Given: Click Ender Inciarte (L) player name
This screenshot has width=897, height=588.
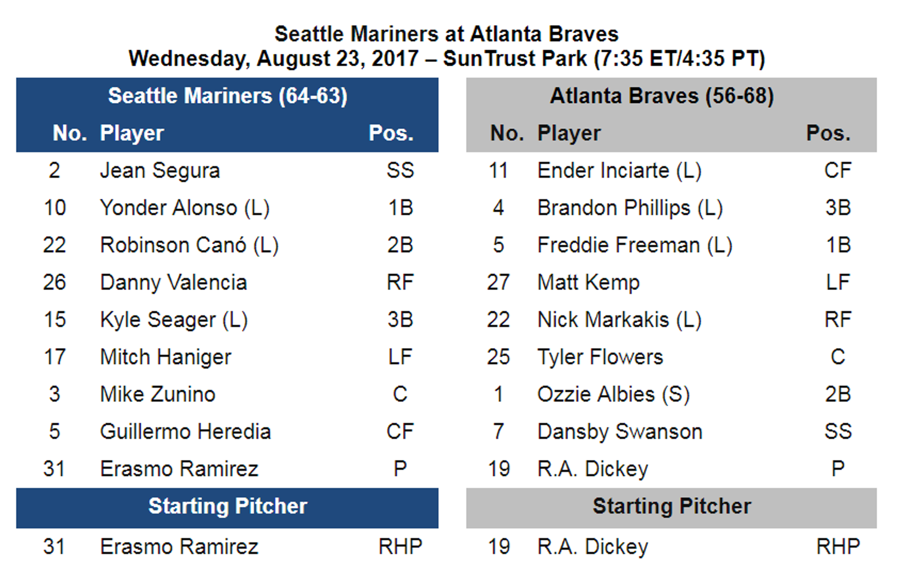Looking at the screenshot, I should click(x=620, y=171).
